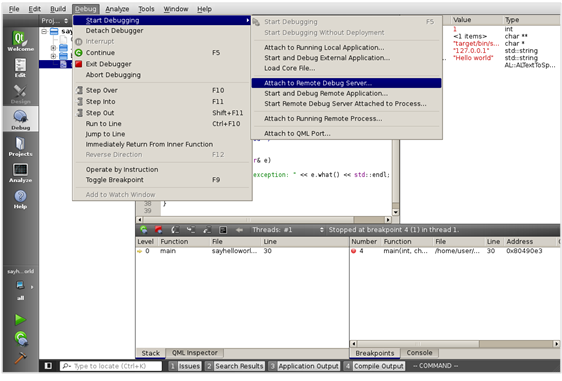
Task: Select Detach Debugger menu entry
Action: [x=162, y=31]
